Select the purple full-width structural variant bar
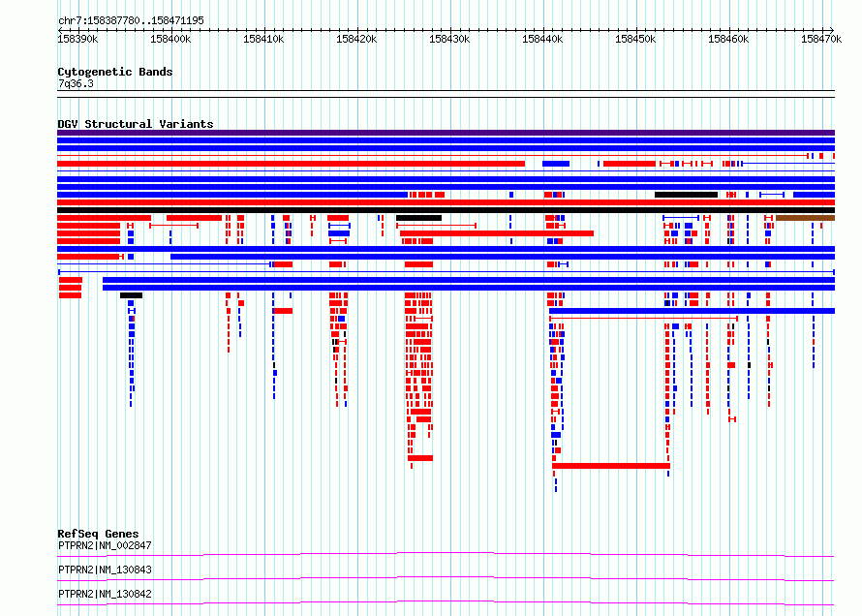862x616 pixels. pyautogui.click(x=446, y=133)
